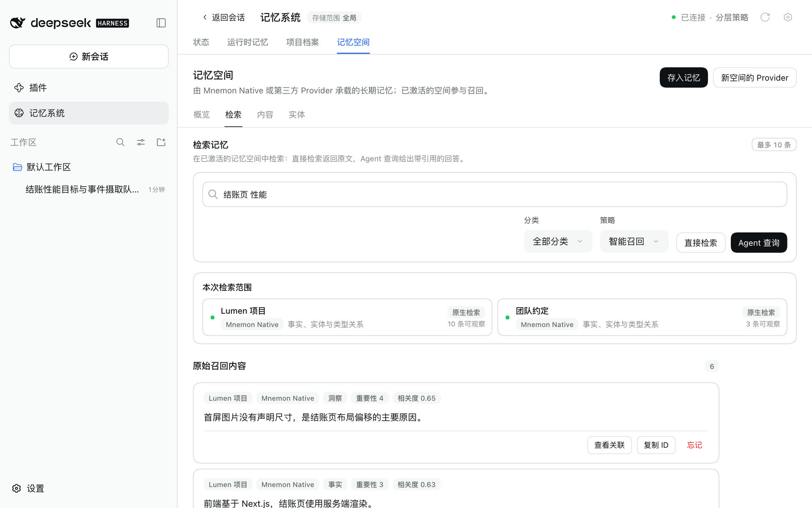Refresh the memory system connection
Viewport: 812px width, 508px height.
tap(765, 17)
